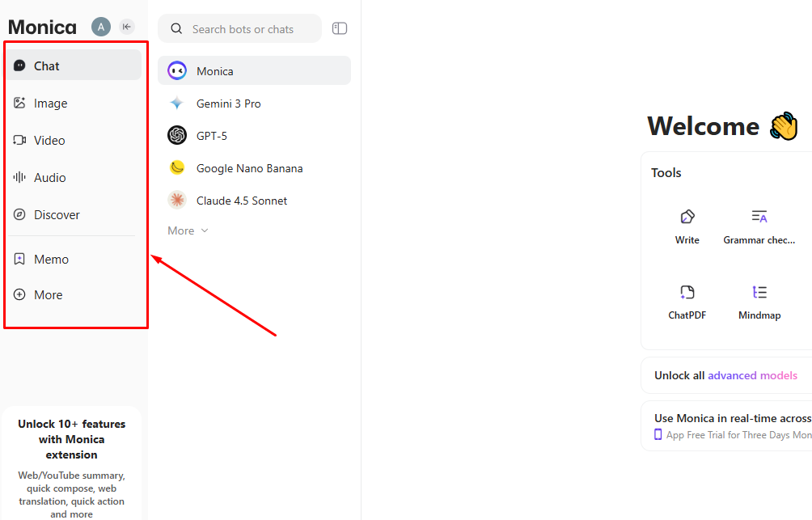
Task: Open the Chat section in sidebar
Action: coord(74,66)
